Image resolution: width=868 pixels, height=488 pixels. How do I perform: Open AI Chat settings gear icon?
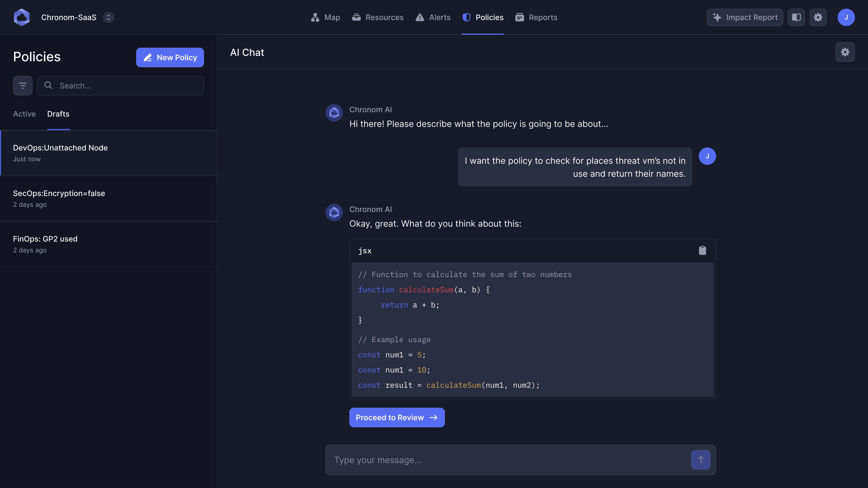[845, 52]
